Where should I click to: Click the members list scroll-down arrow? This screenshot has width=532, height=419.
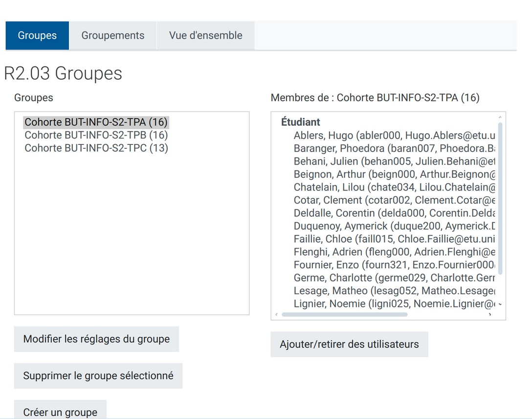pos(500,304)
